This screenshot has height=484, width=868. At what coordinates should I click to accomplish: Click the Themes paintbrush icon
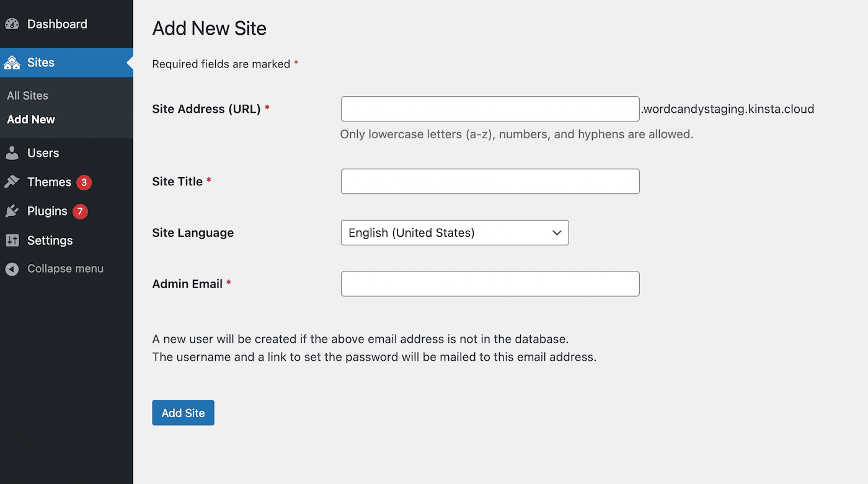12,182
